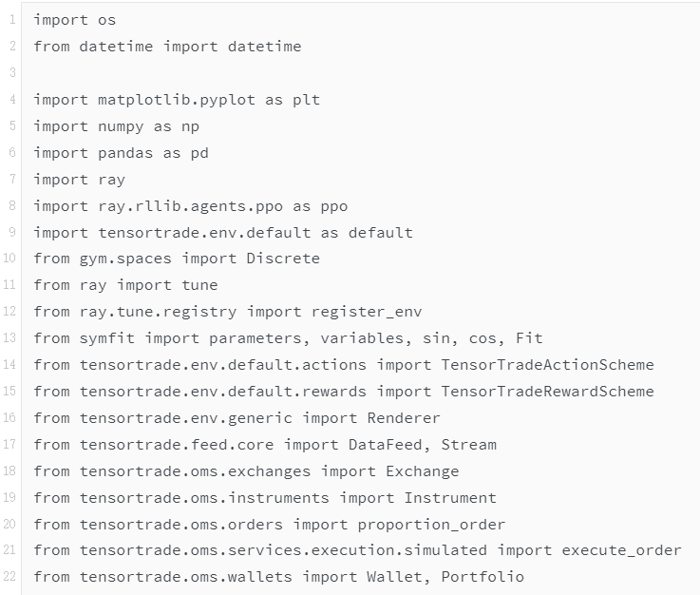The image size is (700, 595).
Task: Click 'pandas' on line 6
Action: pyautogui.click(x=125, y=153)
